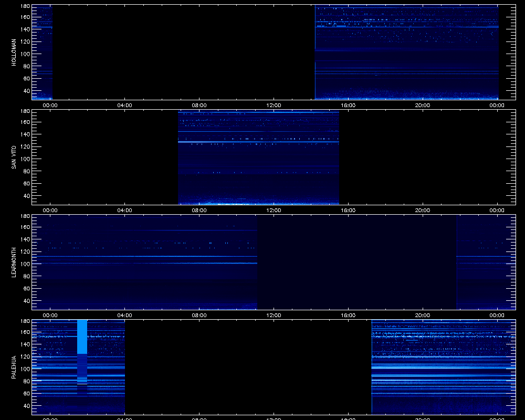Pick the 04:00 time label under Learmonth plot

pos(124,315)
